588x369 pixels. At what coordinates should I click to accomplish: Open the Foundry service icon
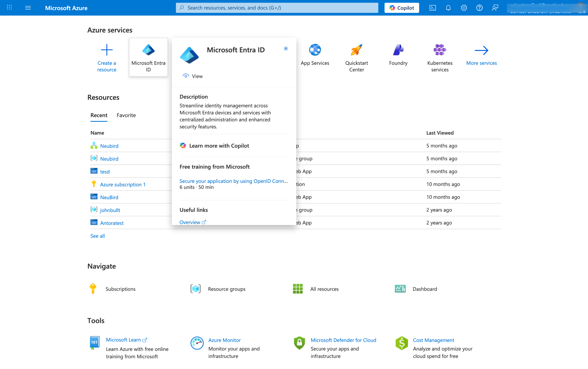click(398, 50)
